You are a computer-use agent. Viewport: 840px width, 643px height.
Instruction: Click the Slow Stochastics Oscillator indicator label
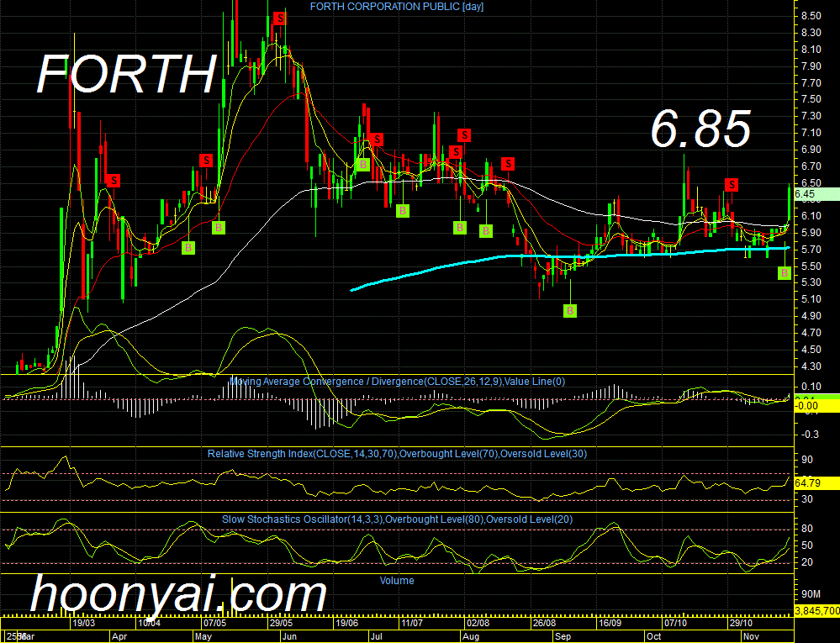(397, 519)
